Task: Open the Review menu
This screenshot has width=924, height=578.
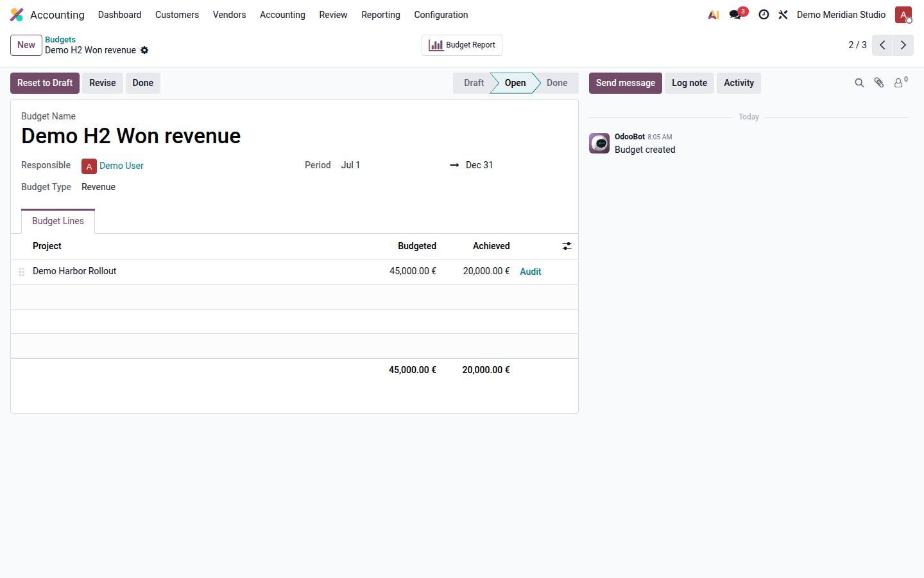Action: coord(333,15)
